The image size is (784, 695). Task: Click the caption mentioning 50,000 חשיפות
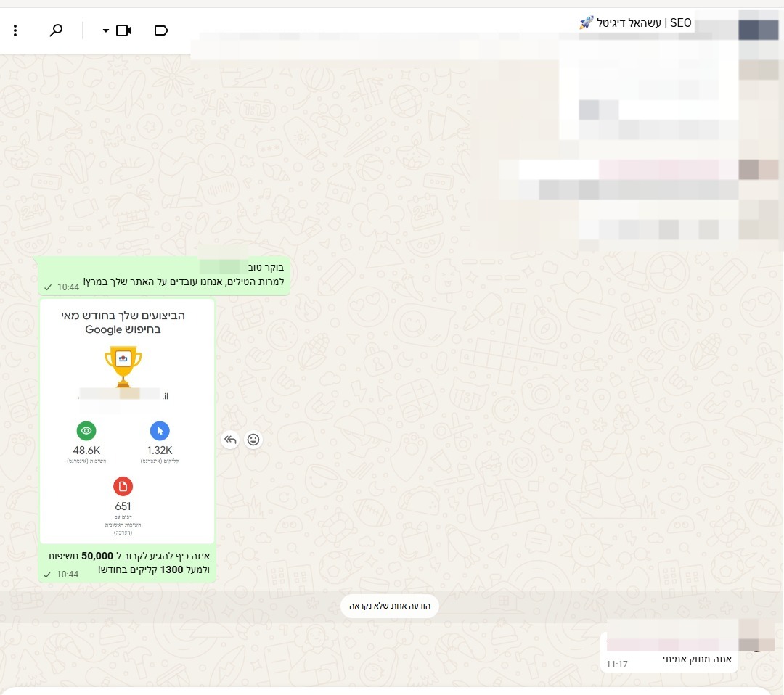(129, 562)
